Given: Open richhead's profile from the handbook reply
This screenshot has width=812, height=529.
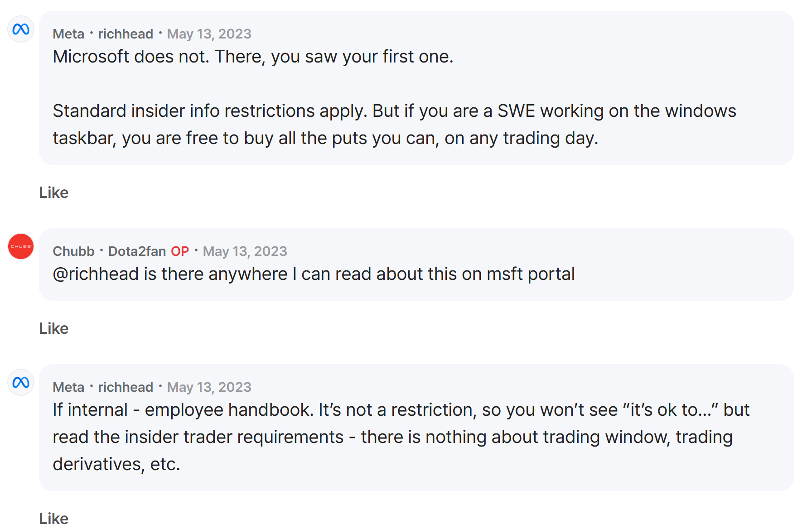Looking at the screenshot, I should pyautogui.click(x=126, y=387).
